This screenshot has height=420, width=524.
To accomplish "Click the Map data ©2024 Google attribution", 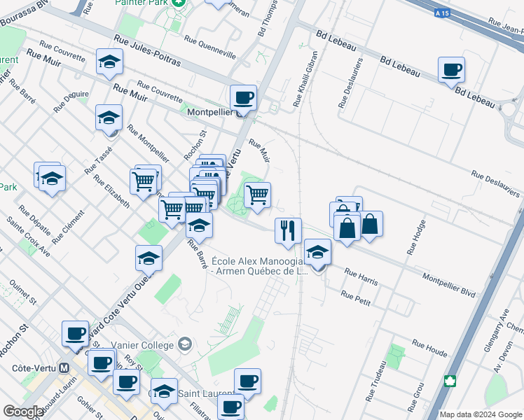I will (481, 415).
